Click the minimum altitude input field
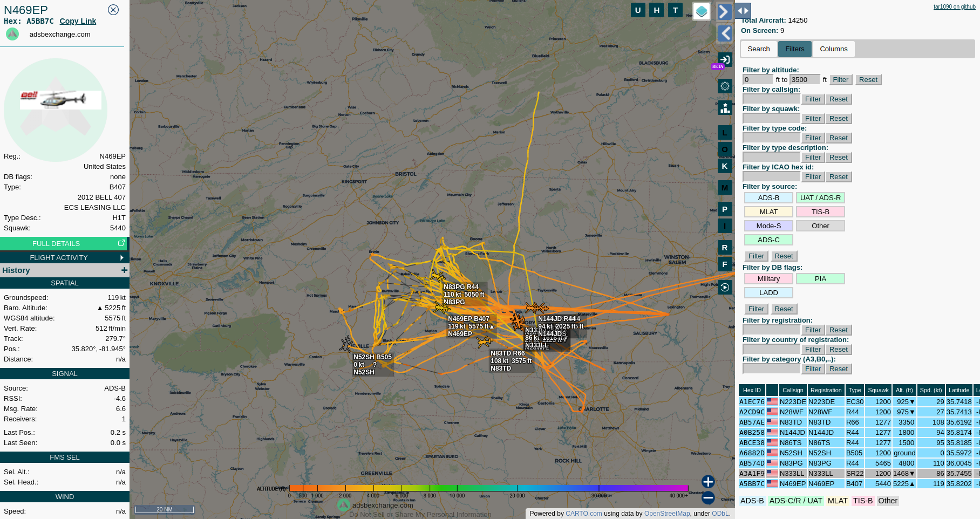The width and height of the screenshot is (980, 519). click(758, 80)
